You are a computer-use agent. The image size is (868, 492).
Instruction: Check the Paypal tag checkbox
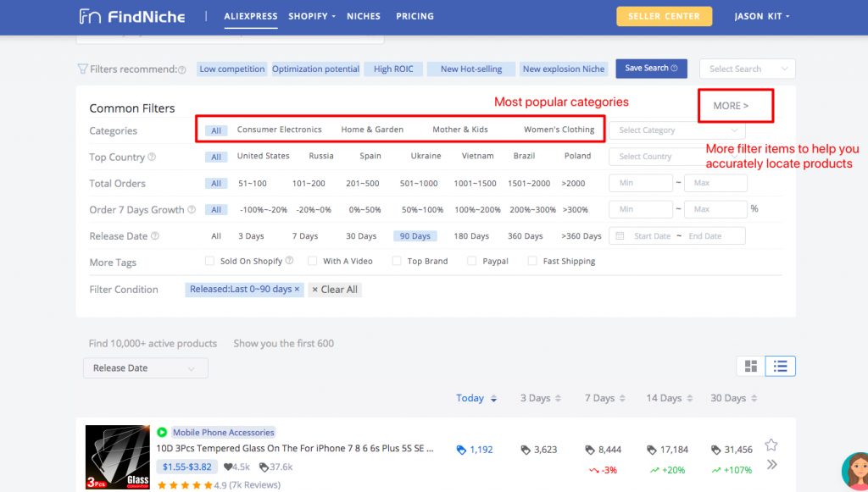(x=471, y=261)
